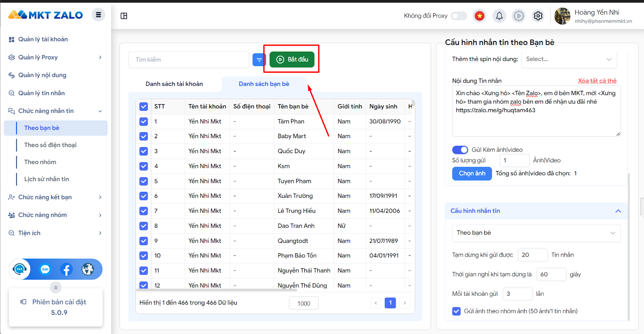This screenshot has width=644, height=334.
Task: Change language via Vietnam flag icon
Action: [479, 16]
